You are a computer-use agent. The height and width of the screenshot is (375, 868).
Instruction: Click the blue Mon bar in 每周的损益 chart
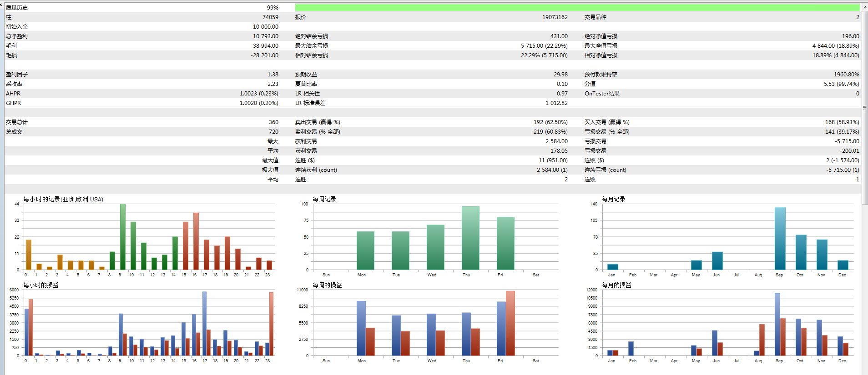[361, 328]
